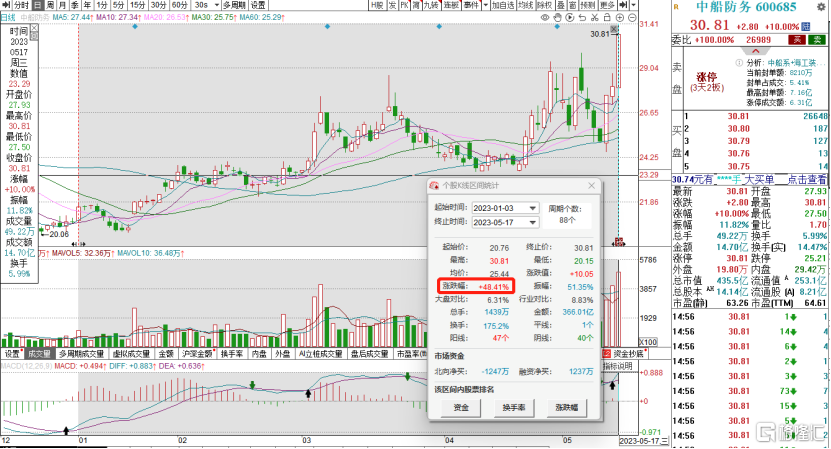
Task: Click the play replay icon above chart
Action: [570, 17]
